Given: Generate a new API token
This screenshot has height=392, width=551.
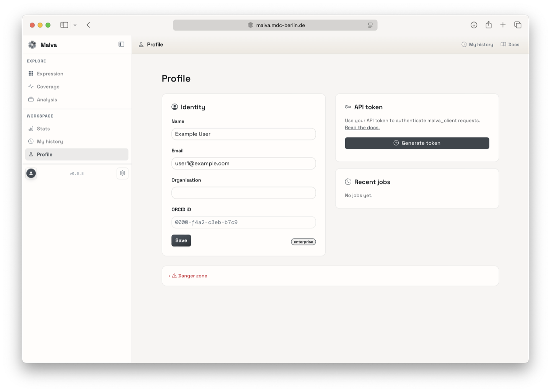Looking at the screenshot, I should (417, 143).
